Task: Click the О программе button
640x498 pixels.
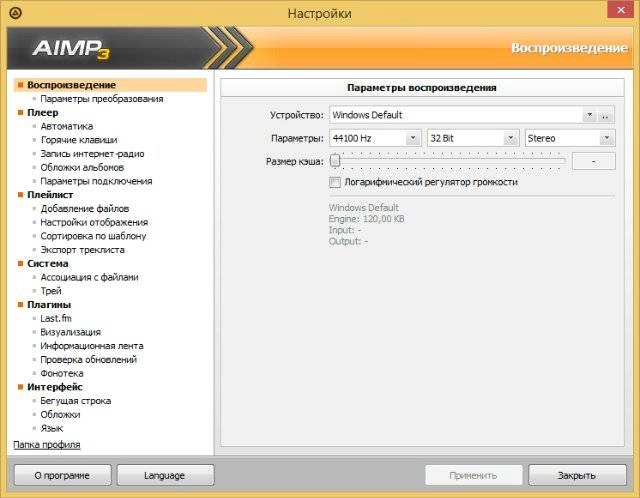Action: coord(62,476)
